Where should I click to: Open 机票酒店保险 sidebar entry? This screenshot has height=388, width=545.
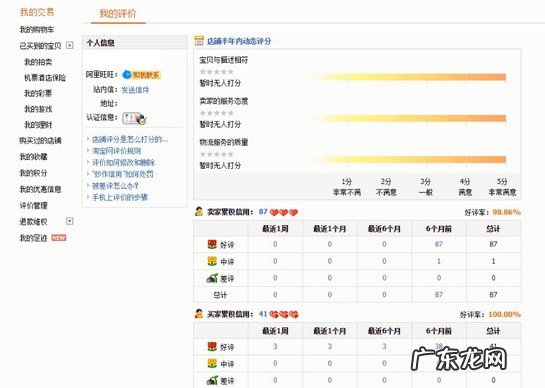point(45,78)
